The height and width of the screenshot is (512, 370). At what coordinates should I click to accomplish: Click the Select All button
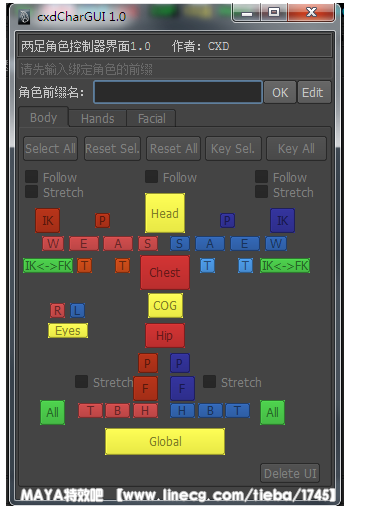50,149
